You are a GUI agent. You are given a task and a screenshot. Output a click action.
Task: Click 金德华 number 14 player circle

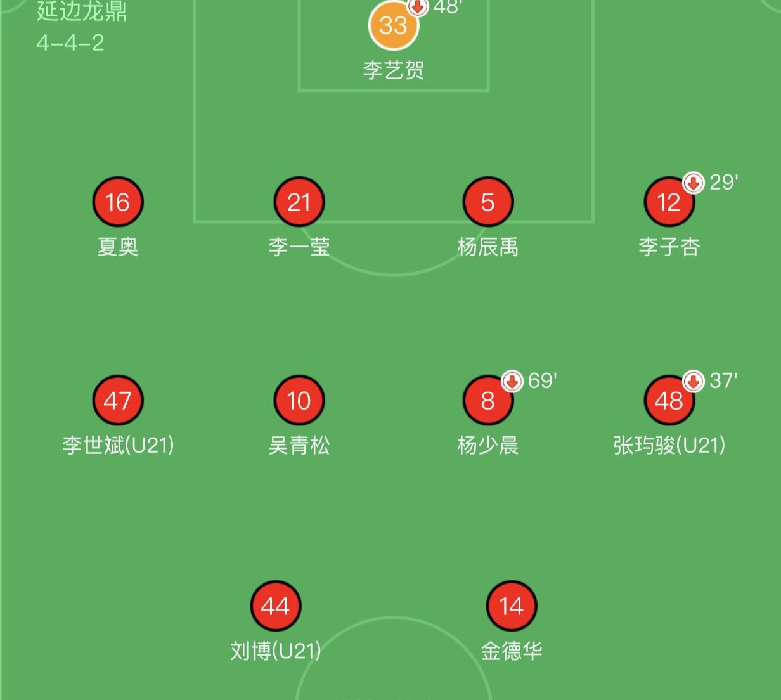511,604
